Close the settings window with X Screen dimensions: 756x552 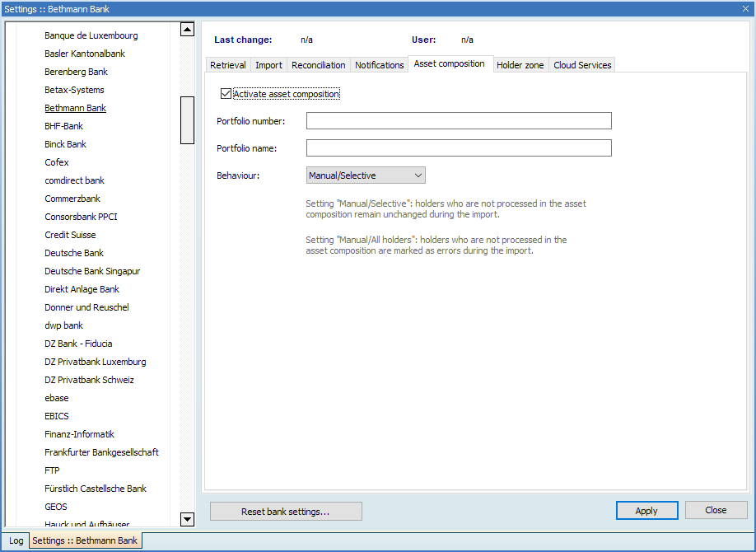point(745,9)
